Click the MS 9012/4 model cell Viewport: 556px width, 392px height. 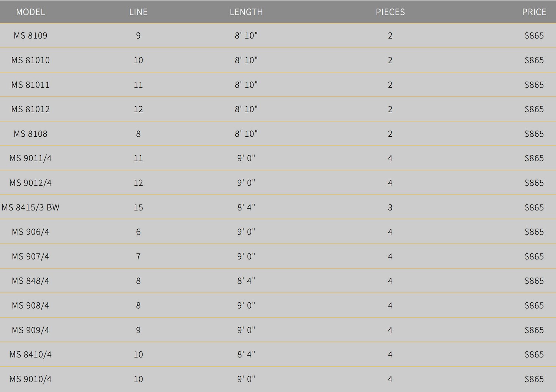pos(30,183)
